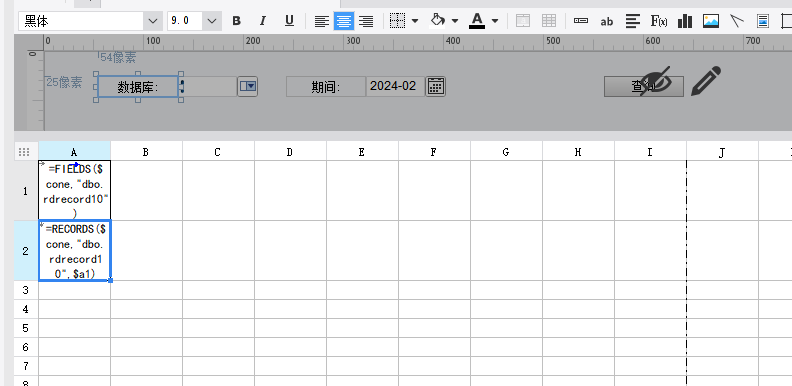Select column B header

[146, 152]
